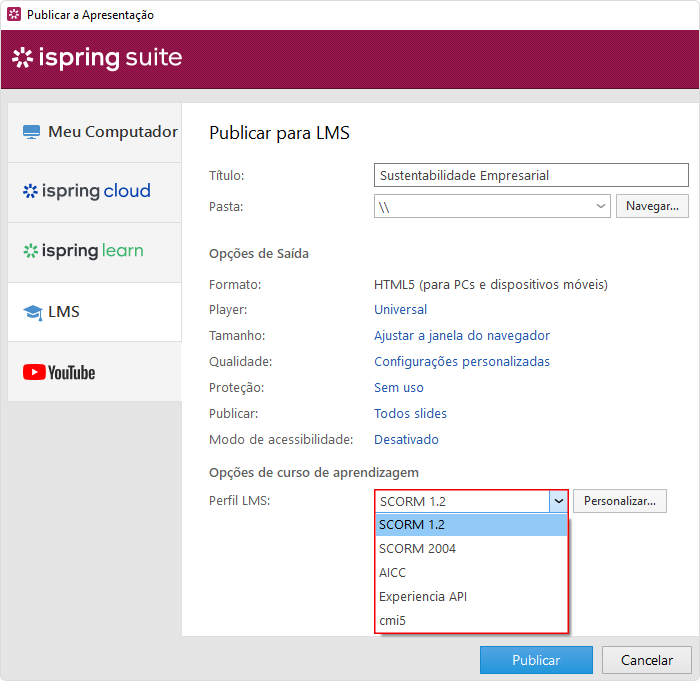Image resolution: width=700 pixels, height=681 pixels.
Task: Collapse the Perfil LMS dropdown arrow
Action: [x=558, y=501]
